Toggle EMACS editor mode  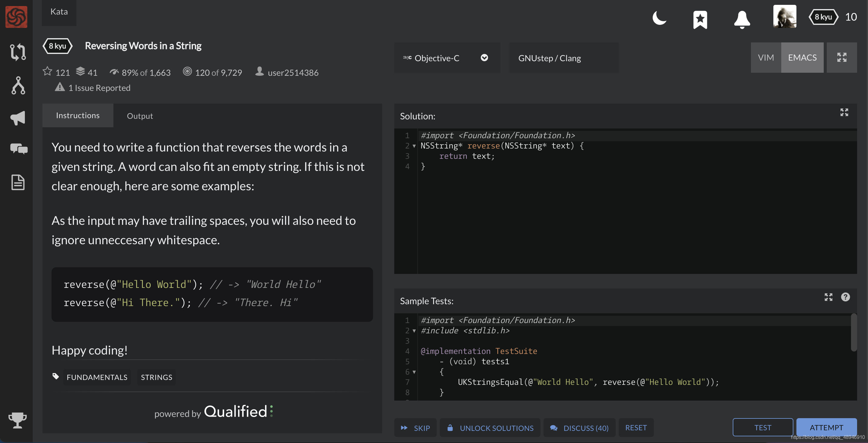coord(802,58)
